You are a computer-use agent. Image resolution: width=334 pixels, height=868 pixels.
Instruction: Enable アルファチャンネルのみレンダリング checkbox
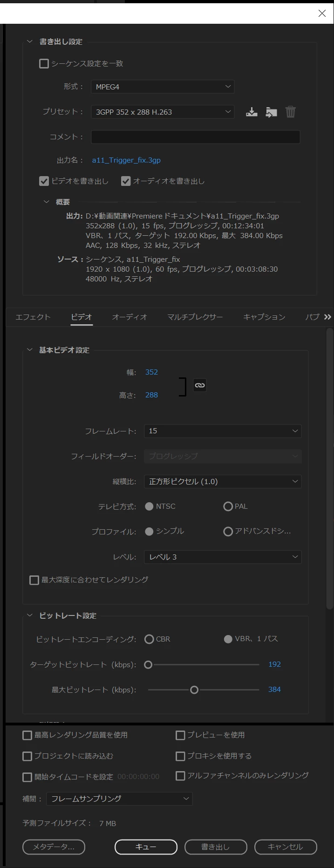tap(180, 776)
